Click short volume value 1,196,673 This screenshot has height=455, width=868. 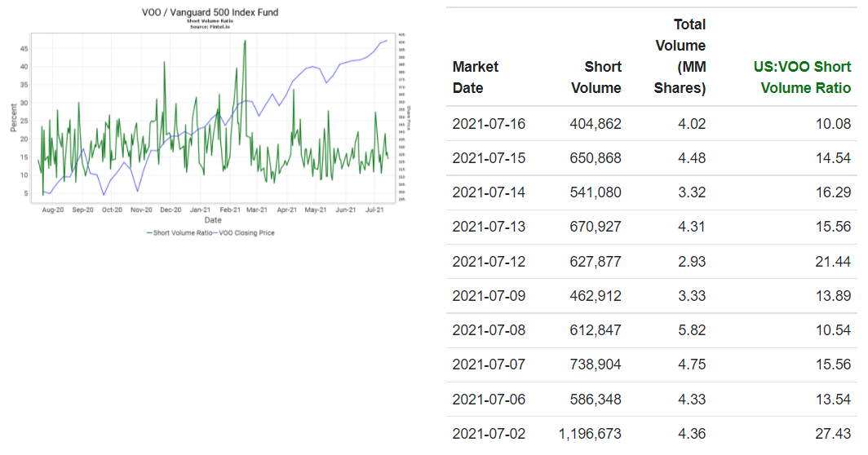click(590, 434)
